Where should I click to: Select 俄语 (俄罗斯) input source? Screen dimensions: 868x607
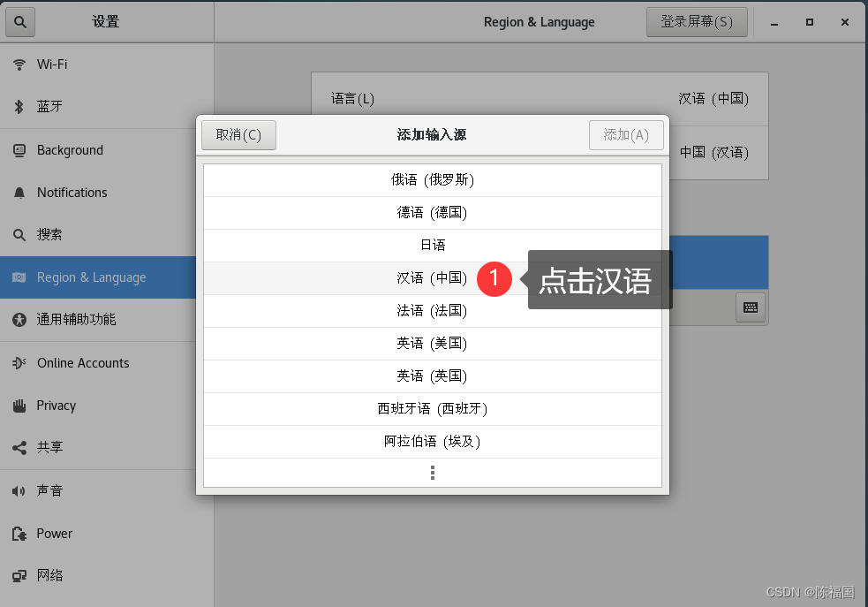click(x=433, y=180)
